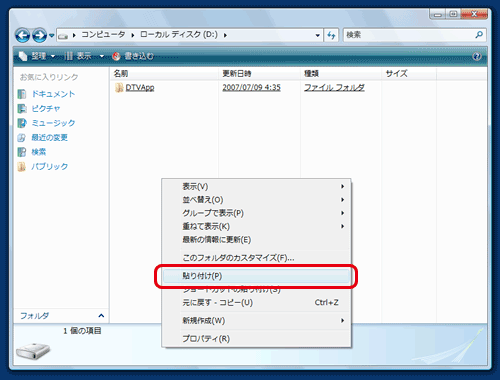Open 検索 link in favorites pane
Viewport: 500px width, 380px height.
pyautogui.click(x=39, y=152)
